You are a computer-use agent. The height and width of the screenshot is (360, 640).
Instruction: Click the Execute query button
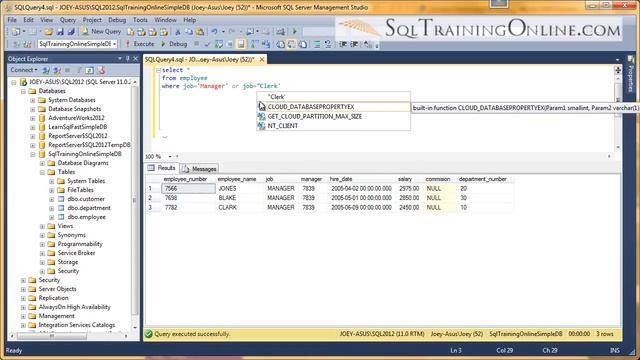click(x=140, y=44)
